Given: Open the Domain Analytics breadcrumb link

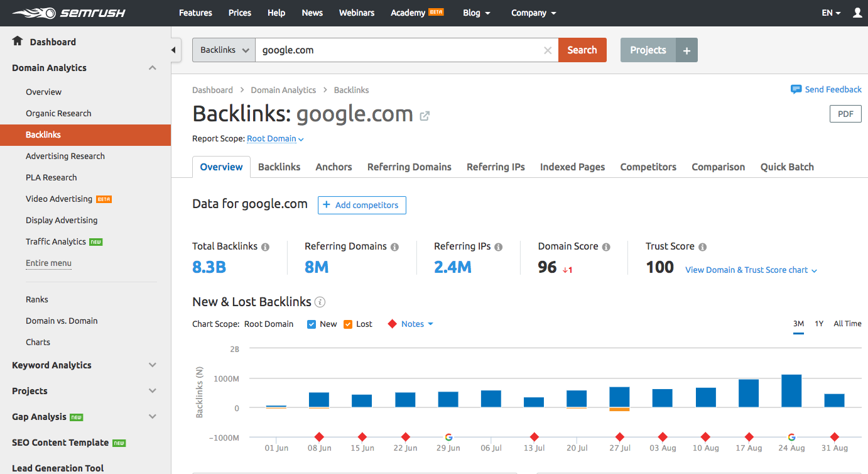Looking at the screenshot, I should [x=283, y=90].
